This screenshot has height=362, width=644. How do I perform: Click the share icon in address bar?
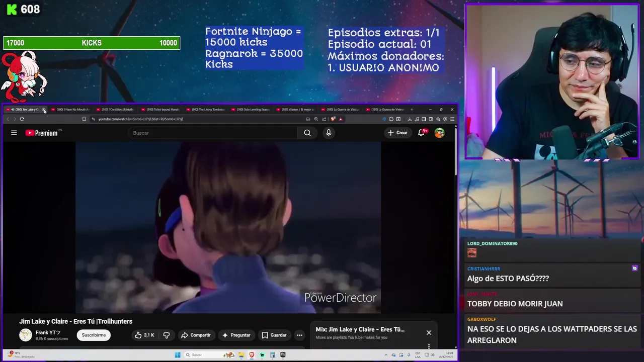324,119
